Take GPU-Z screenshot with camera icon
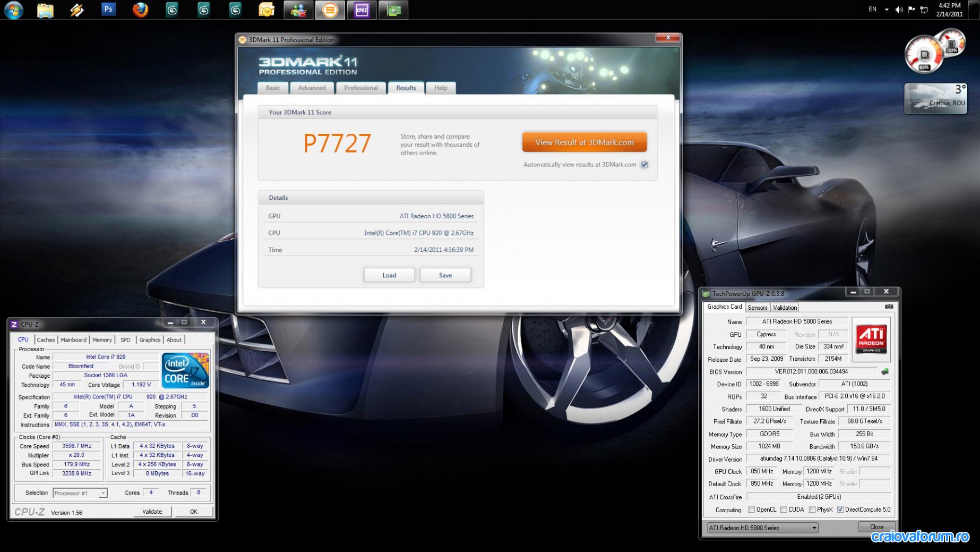The image size is (980, 552). tap(889, 307)
